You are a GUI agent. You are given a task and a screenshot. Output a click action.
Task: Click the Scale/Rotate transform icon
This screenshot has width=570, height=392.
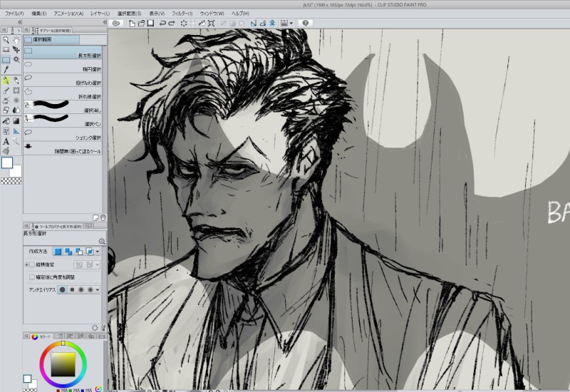(x=211, y=24)
